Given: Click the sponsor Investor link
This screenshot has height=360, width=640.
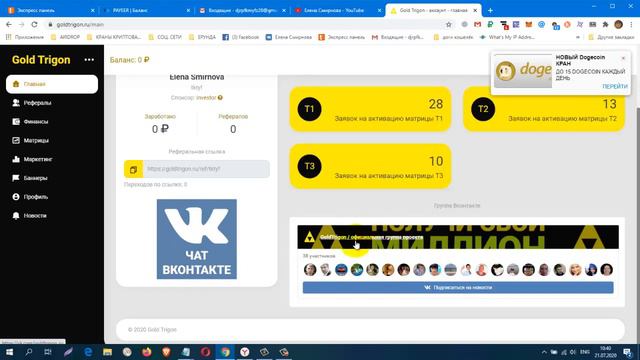Looking at the screenshot, I should 206,98.
